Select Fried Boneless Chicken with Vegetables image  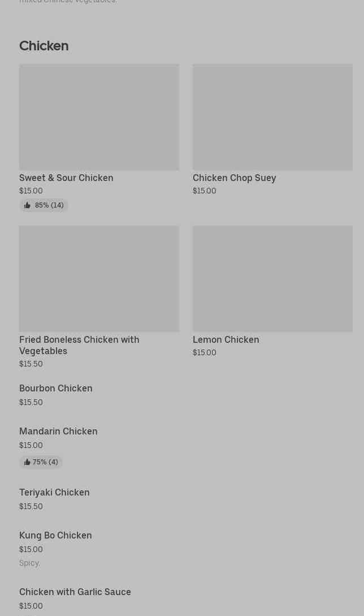pyautogui.click(x=99, y=279)
